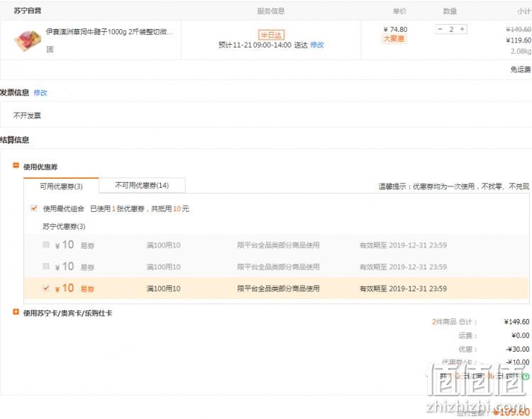Click the 半日达 delivery badge
532x419 pixels.
point(271,35)
